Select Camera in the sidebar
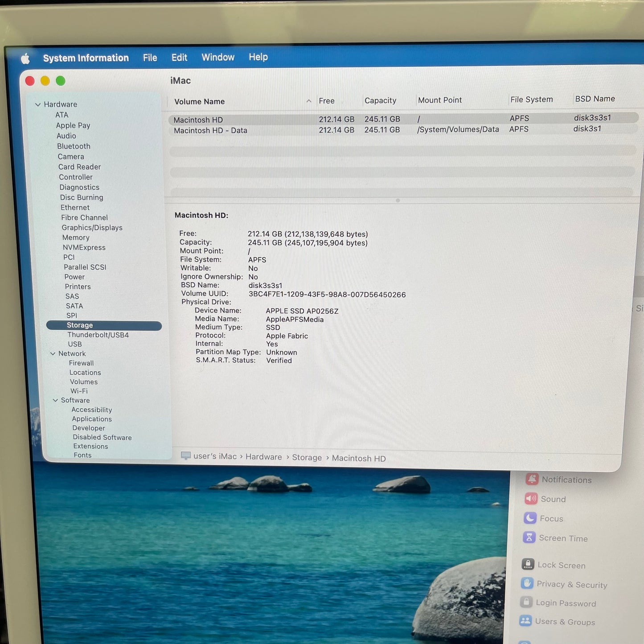Image resolution: width=644 pixels, height=644 pixels. (x=71, y=156)
